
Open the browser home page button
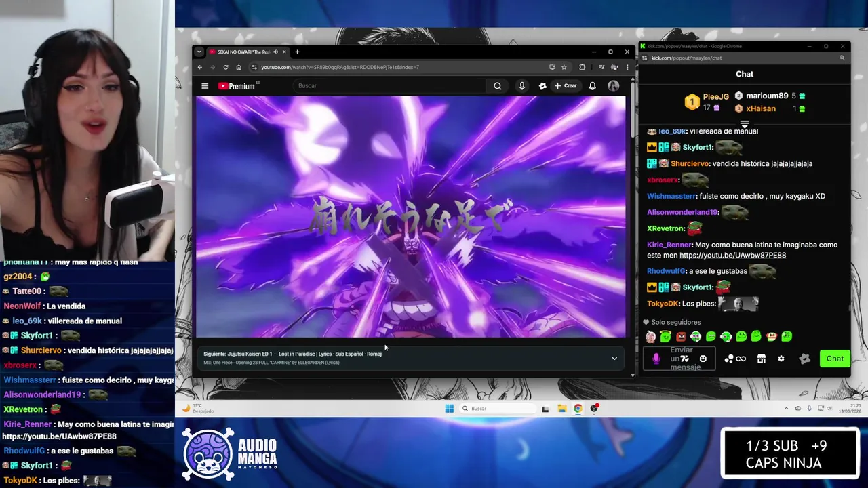pos(239,67)
